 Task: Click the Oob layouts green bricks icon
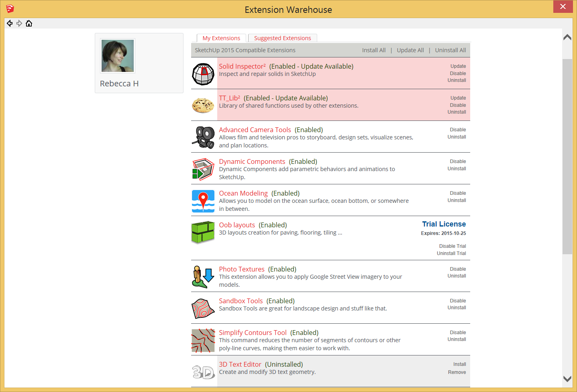tap(203, 233)
